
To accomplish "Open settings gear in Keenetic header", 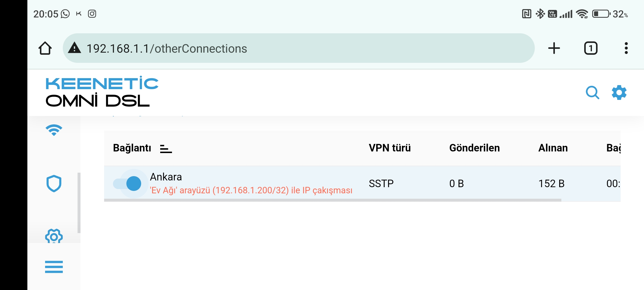I will pos(619,93).
